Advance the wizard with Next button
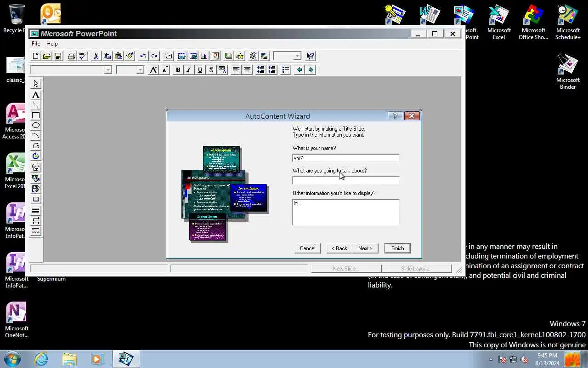This screenshot has height=368, width=588. (x=366, y=248)
